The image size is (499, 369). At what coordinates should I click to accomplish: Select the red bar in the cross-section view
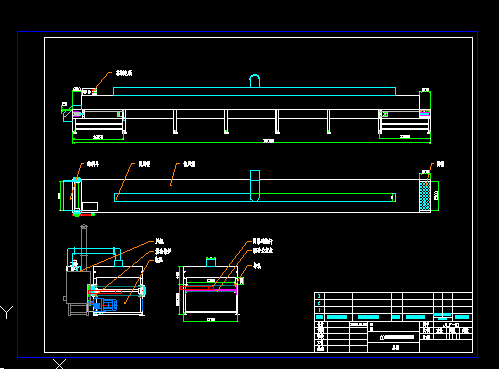pyautogui.click(x=197, y=288)
